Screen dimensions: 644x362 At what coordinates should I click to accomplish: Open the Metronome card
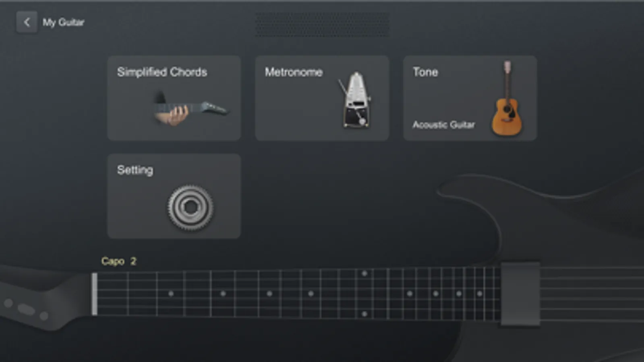(x=322, y=98)
